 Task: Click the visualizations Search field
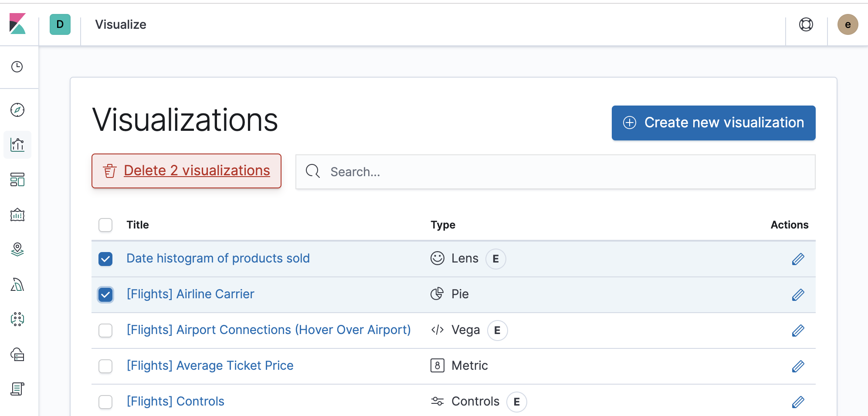coord(555,172)
